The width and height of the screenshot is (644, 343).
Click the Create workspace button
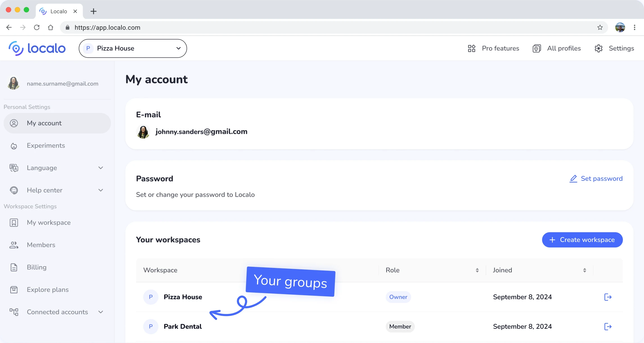tap(582, 240)
